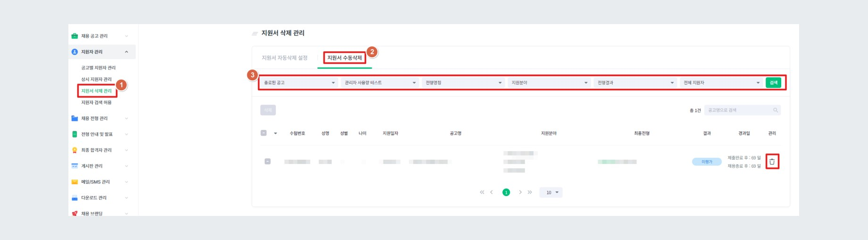Viewport: 868px width, 240px height.
Task: Expand the 메일/SMS 관리 chevron
Action: (126, 182)
